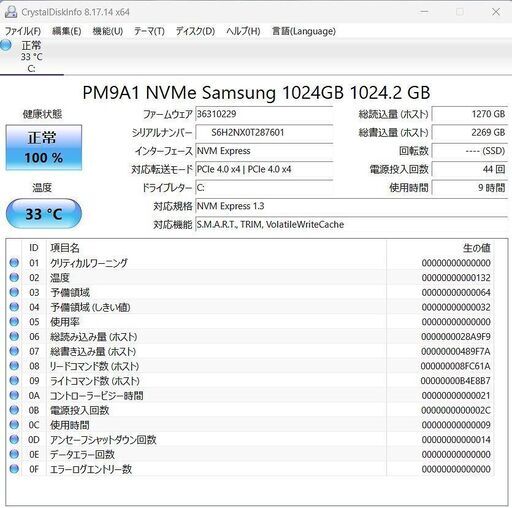Open the 機能(U) menu
This screenshot has width=512, height=508.
coord(108,31)
